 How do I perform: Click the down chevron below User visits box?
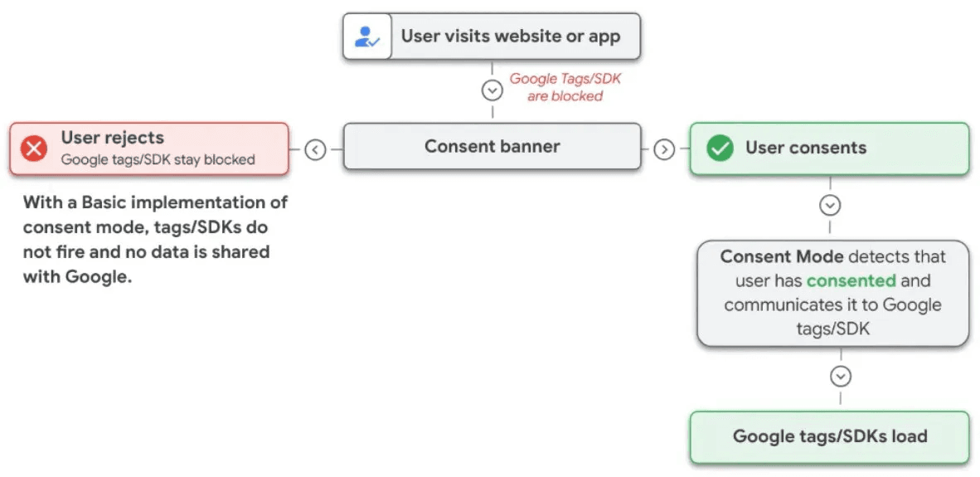[492, 90]
